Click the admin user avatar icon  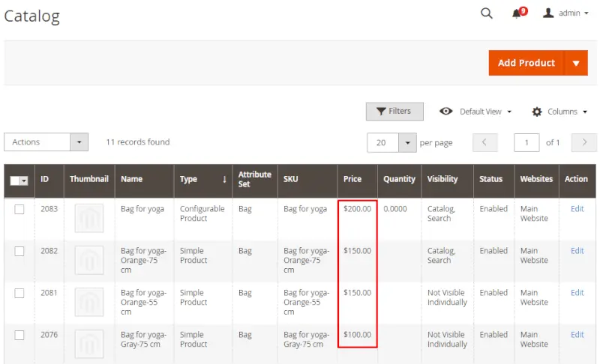pyautogui.click(x=548, y=13)
